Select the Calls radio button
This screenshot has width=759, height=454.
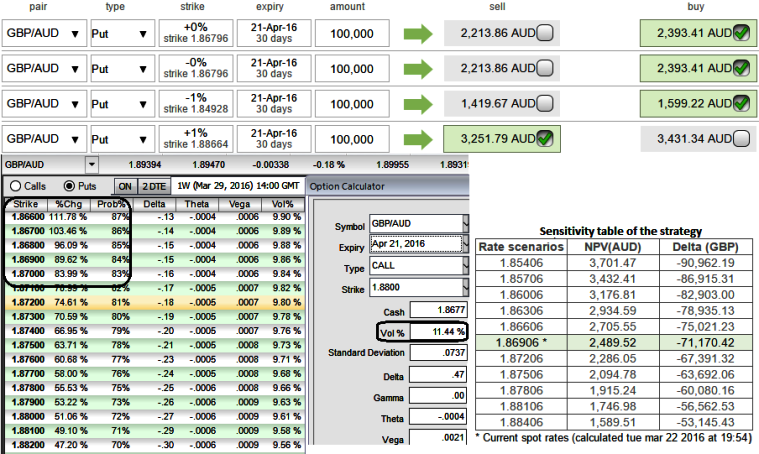[15, 186]
